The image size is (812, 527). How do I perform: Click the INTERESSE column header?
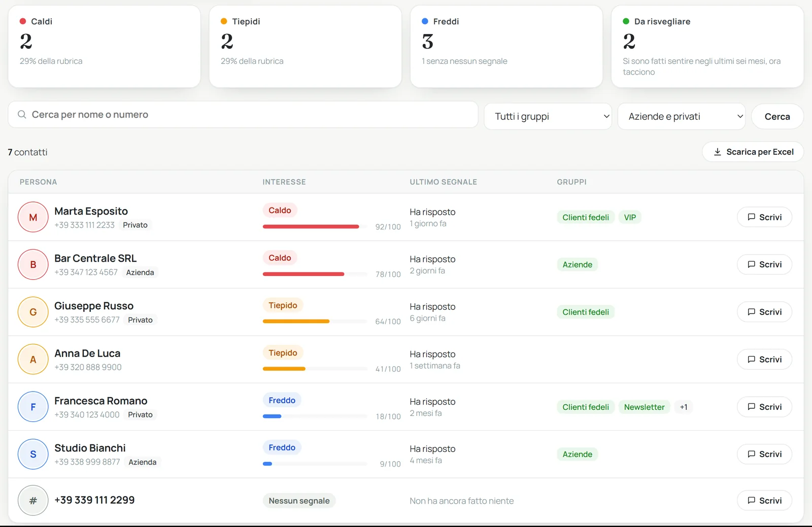284,182
